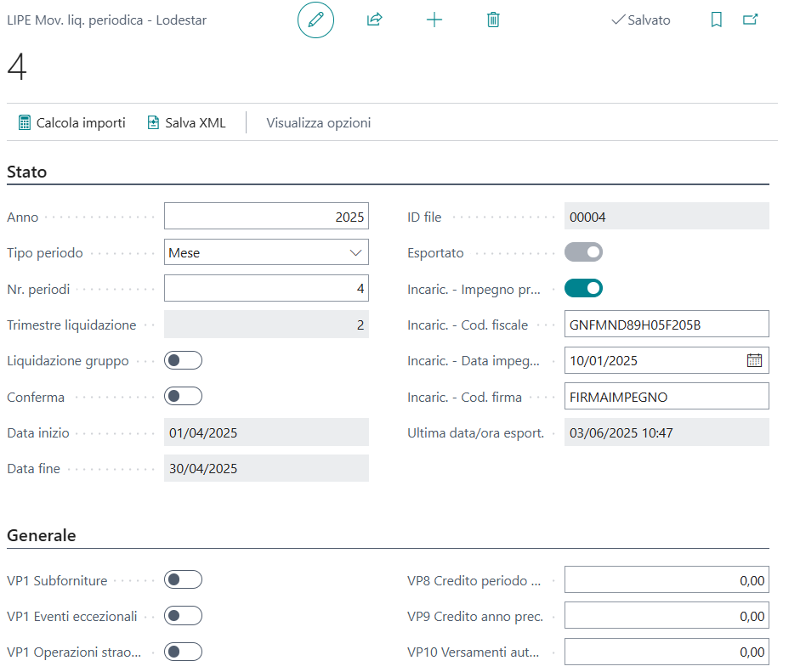The width and height of the screenshot is (800, 672).
Task: Click the Salva XML action
Action: [x=187, y=123]
